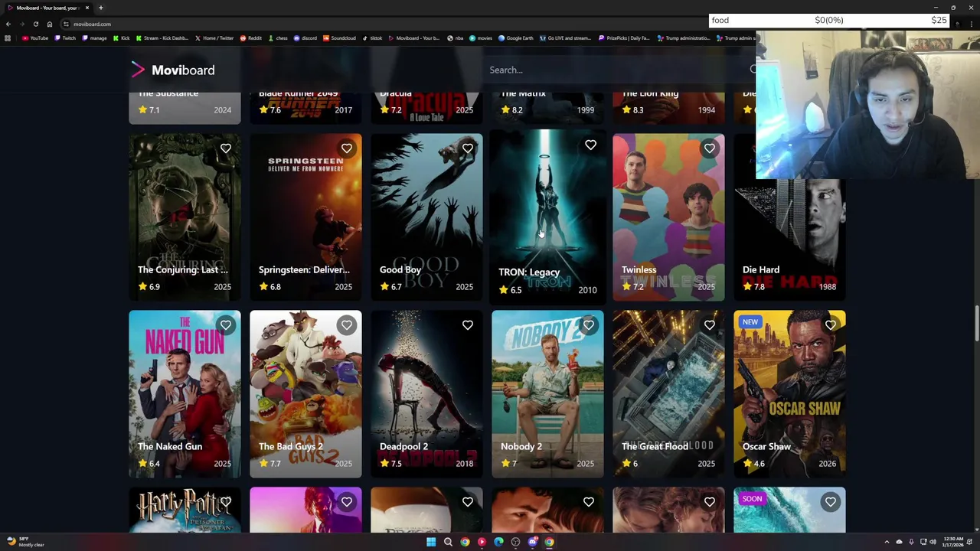Open the taskbar clock showing 12:30 AM
The image size is (980, 551).
[x=953, y=542]
